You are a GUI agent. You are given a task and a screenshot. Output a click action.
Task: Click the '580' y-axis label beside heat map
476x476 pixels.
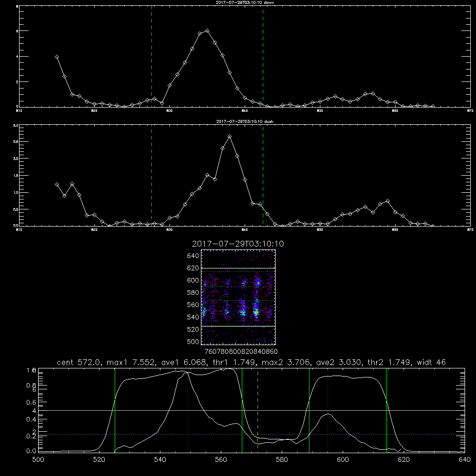click(193, 293)
